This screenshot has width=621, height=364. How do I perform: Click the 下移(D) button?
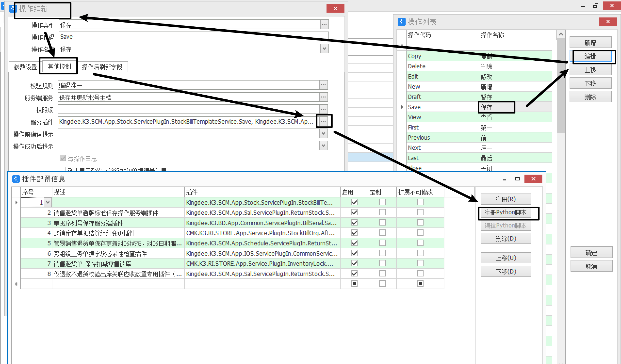pyautogui.click(x=506, y=271)
